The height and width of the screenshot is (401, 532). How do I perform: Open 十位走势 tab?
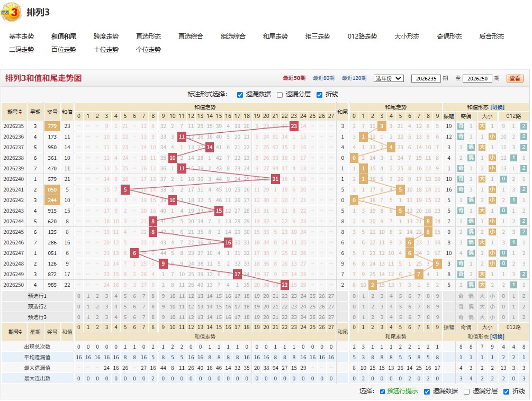tap(106, 50)
